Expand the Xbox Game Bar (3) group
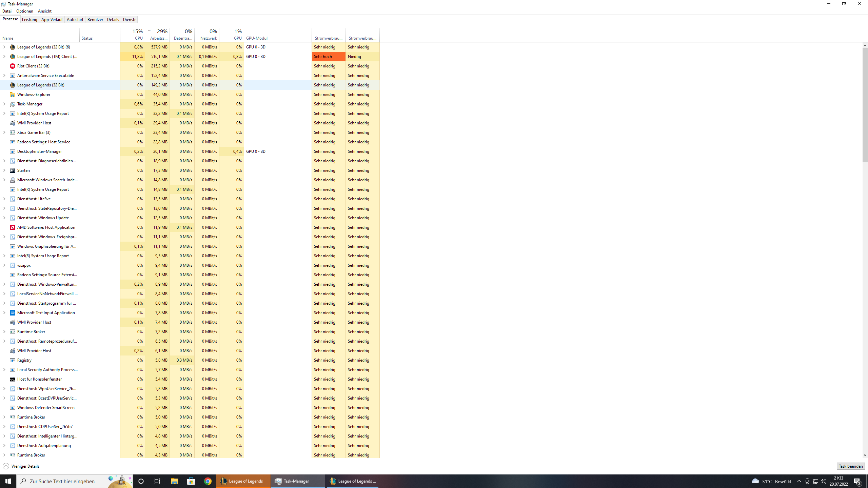868x488 pixels. pyautogui.click(x=4, y=133)
